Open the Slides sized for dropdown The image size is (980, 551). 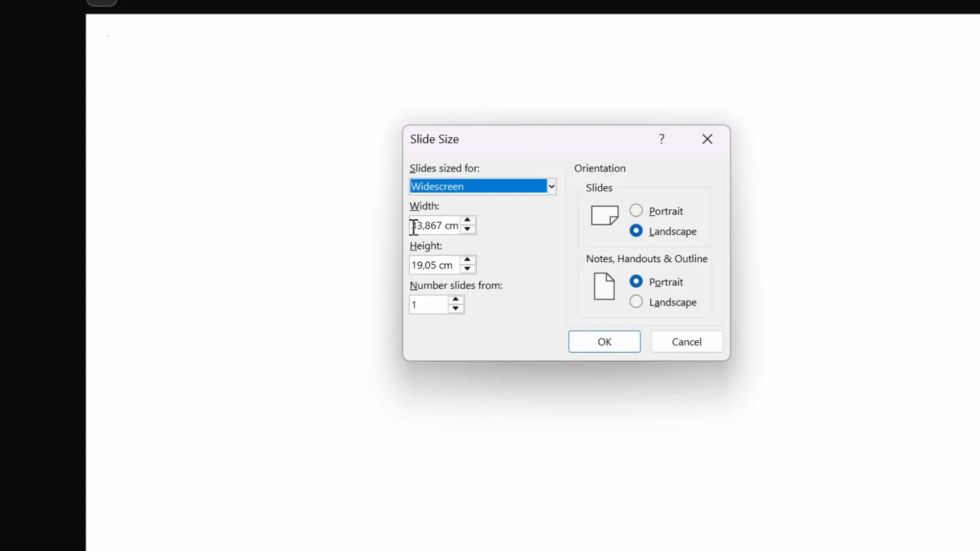pos(552,186)
